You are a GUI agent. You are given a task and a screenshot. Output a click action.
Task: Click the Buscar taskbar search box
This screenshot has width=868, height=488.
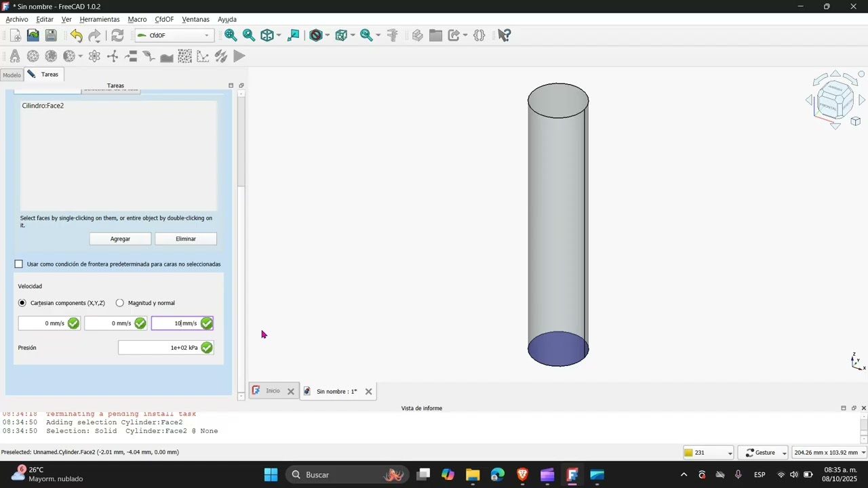pos(347,474)
